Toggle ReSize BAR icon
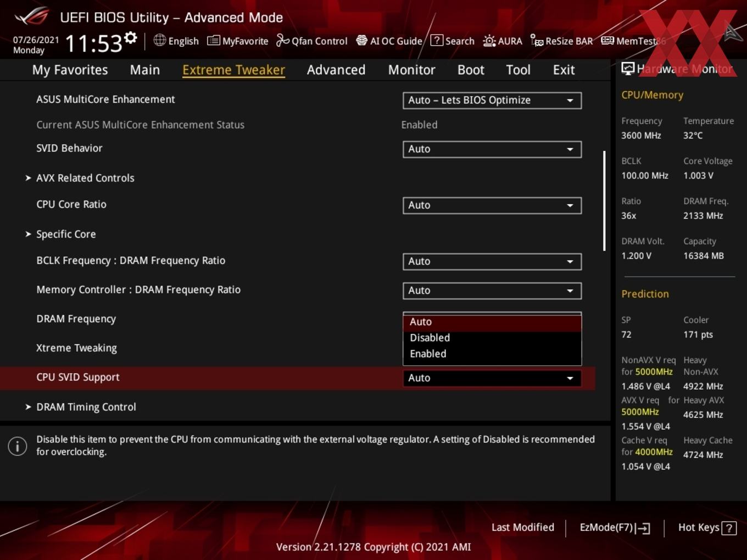 point(537,40)
